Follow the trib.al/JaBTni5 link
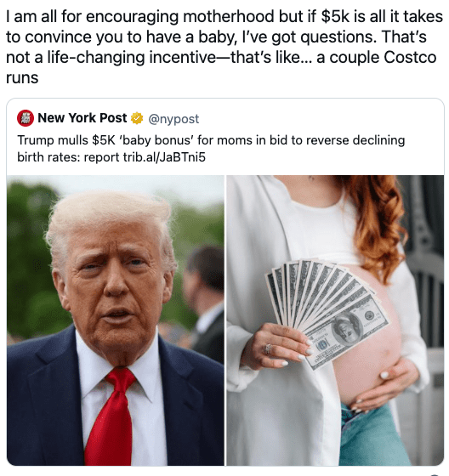The image size is (449, 476). point(164,157)
